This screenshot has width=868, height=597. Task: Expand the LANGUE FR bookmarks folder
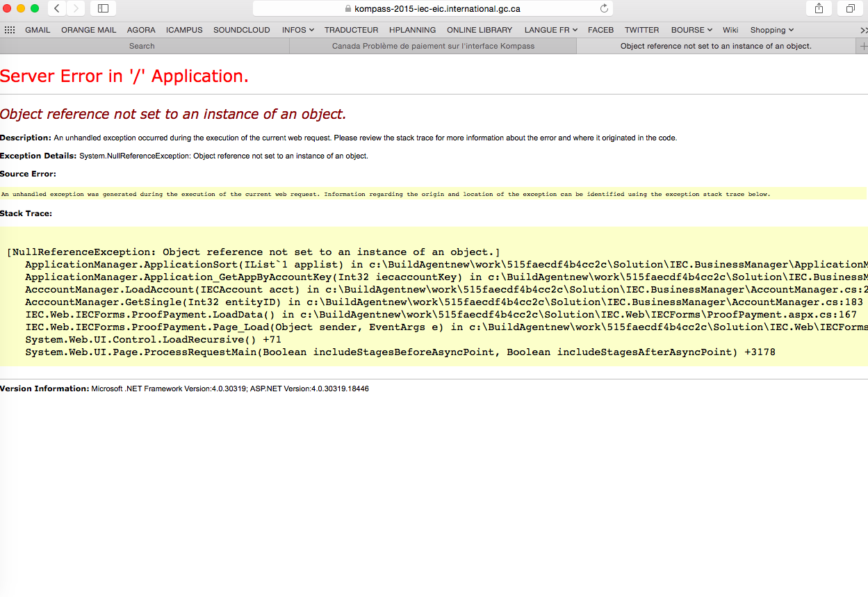[x=550, y=30]
